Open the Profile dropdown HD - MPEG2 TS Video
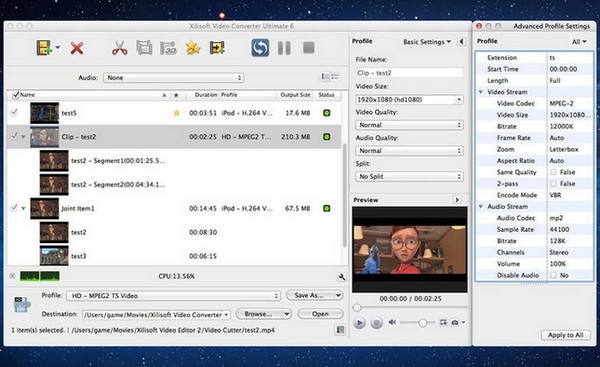The height and width of the screenshot is (367, 600). [173, 296]
